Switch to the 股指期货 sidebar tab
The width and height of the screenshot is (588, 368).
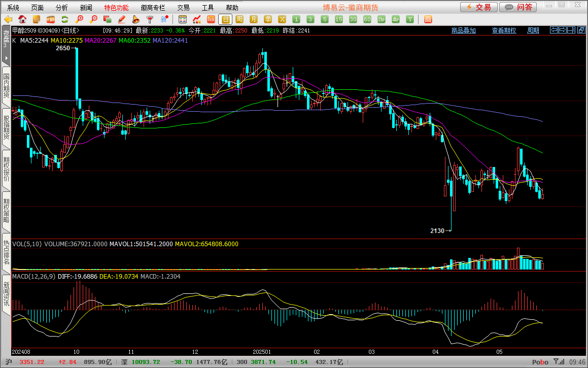6,127
